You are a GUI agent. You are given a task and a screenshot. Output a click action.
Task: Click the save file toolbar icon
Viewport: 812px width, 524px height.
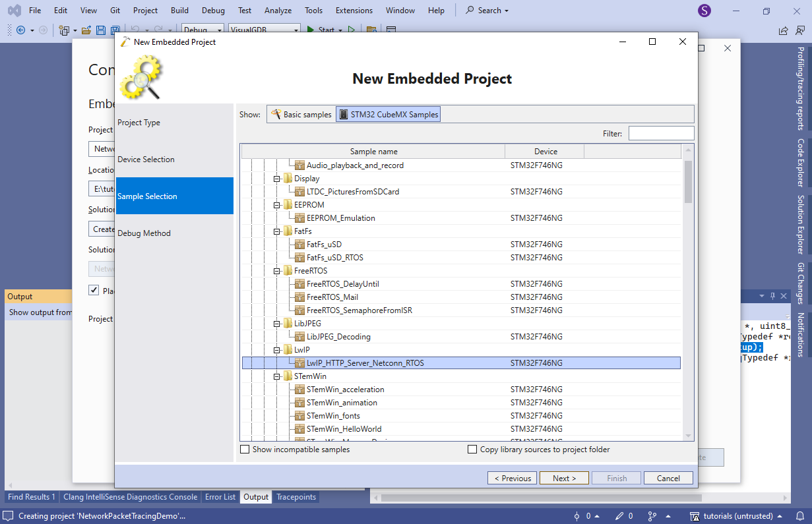[100, 30]
